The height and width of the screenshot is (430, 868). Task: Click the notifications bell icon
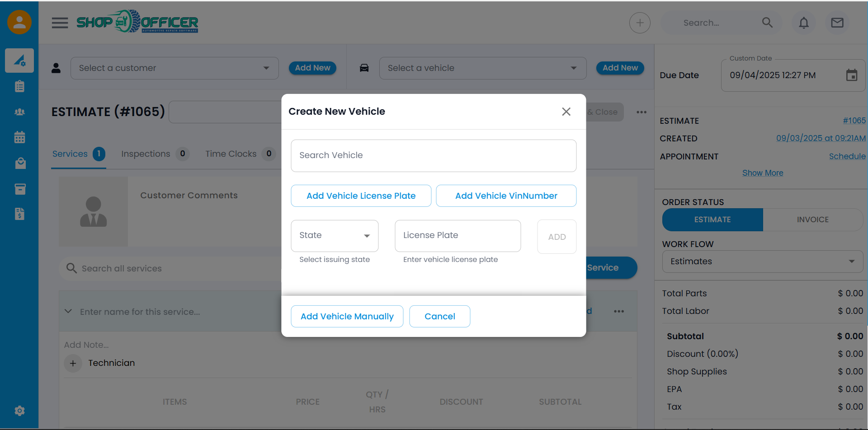[803, 23]
